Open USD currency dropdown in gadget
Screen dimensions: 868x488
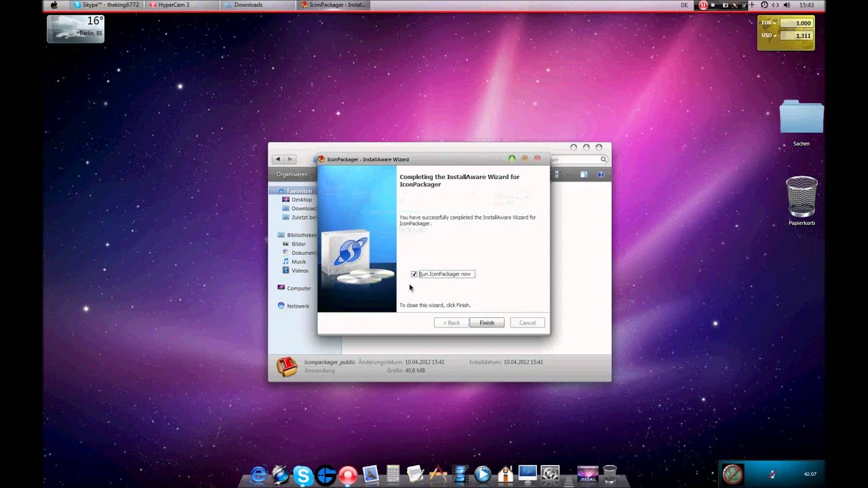tap(768, 35)
